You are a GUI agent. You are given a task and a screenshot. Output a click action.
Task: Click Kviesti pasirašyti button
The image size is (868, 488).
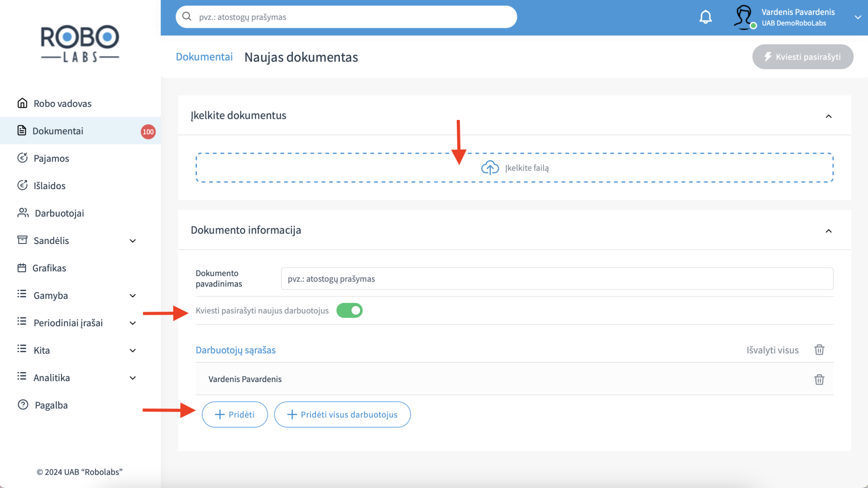click(x=802, y=57)
